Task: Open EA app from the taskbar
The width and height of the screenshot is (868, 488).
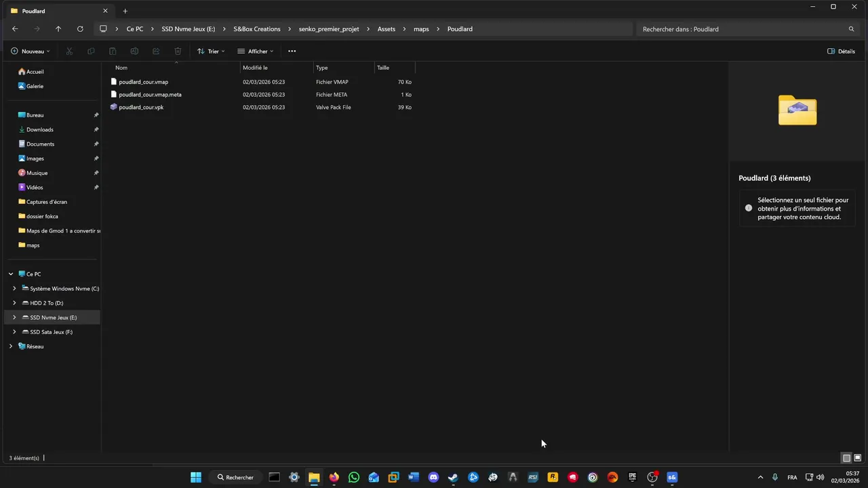Action: coord(612,477)
